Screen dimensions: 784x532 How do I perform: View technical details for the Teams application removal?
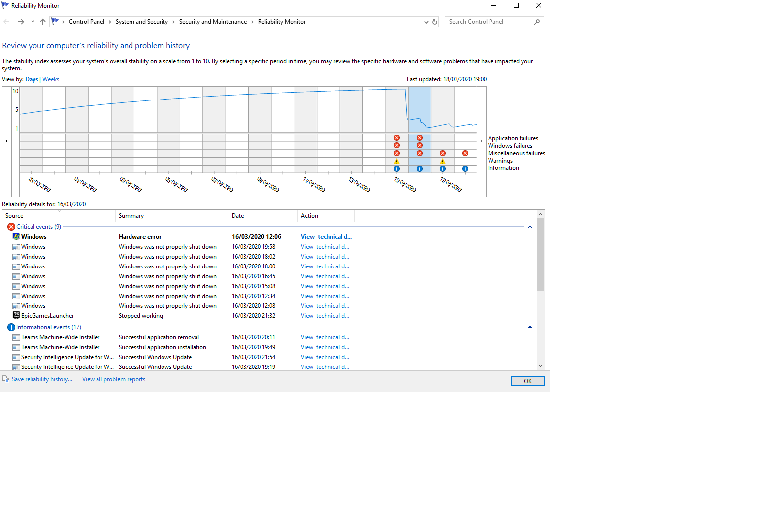(325, 337)
